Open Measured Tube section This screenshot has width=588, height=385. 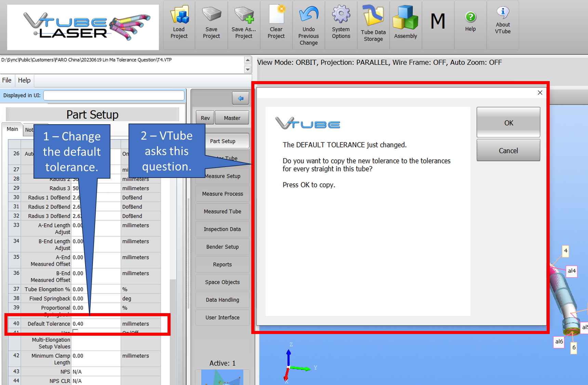click(x=223, y=211)
